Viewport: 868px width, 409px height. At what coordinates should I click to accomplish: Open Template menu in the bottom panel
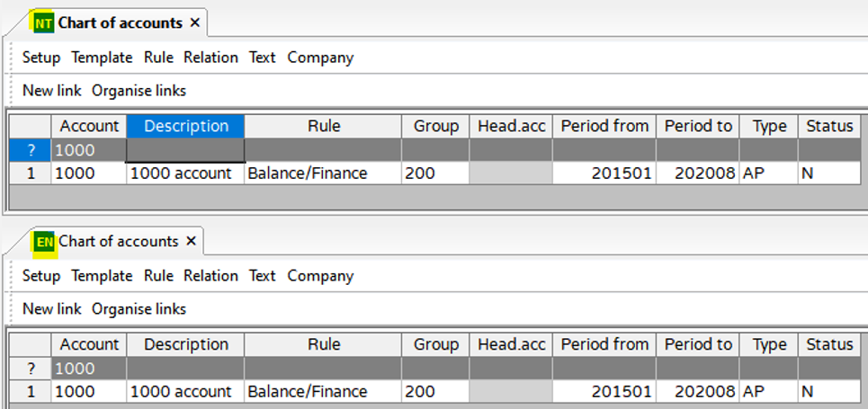[x=102, y=276]
